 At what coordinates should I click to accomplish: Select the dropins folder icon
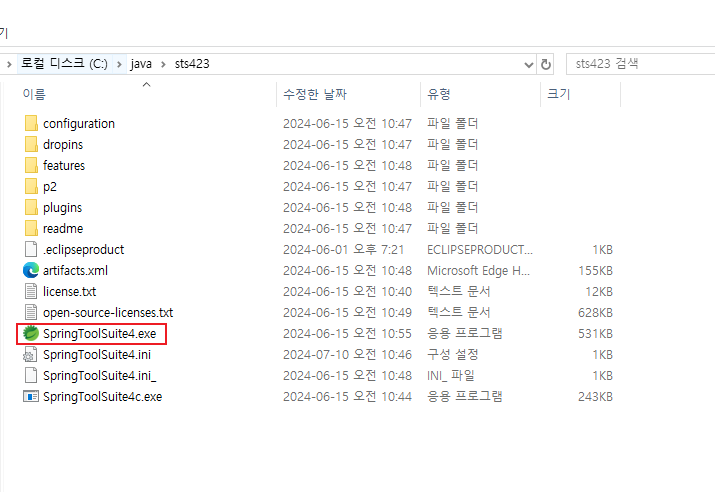pos(31,145)
